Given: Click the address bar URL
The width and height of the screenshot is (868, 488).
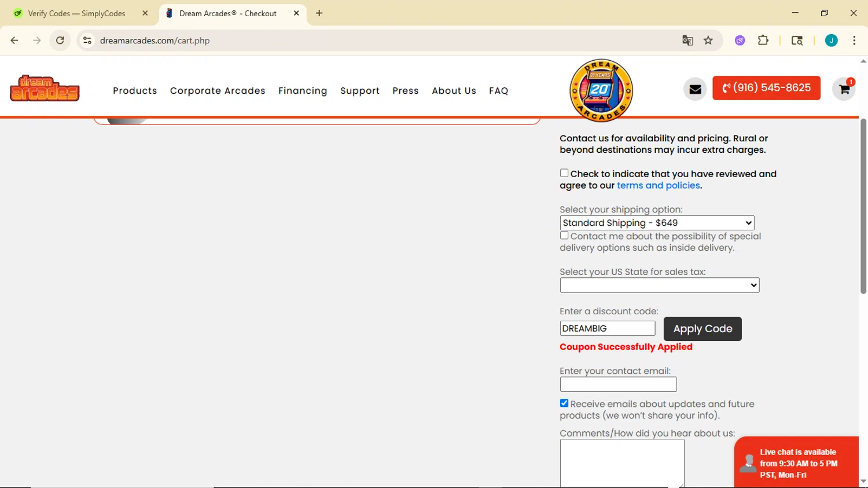Looking at the screenshot, I should [155, 41].
